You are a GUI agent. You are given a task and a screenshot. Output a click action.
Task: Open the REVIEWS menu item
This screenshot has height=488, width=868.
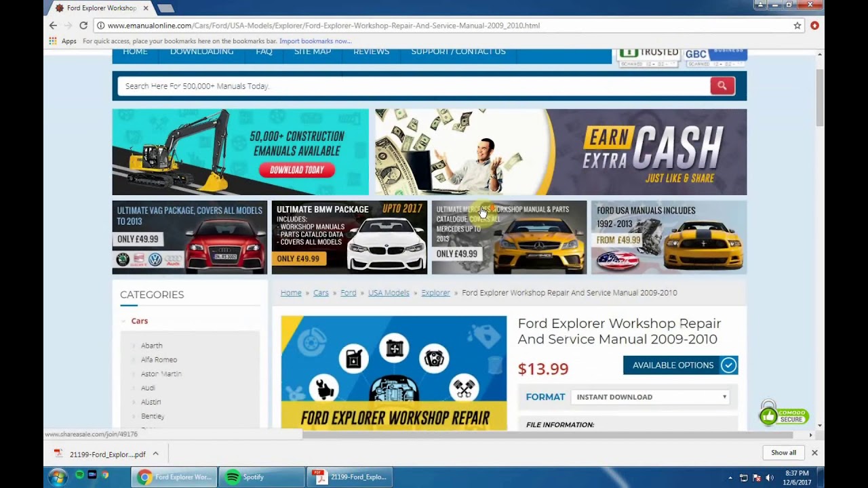pos(371,52)
